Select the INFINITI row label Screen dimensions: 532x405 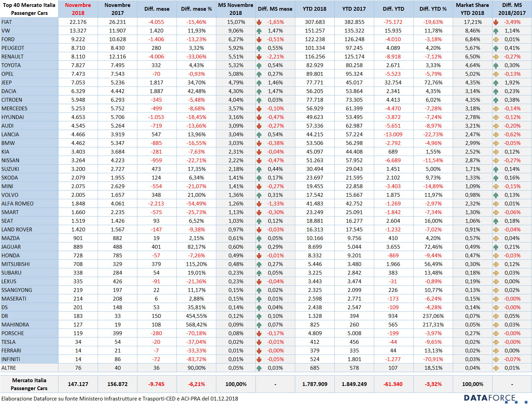[11, 359]
